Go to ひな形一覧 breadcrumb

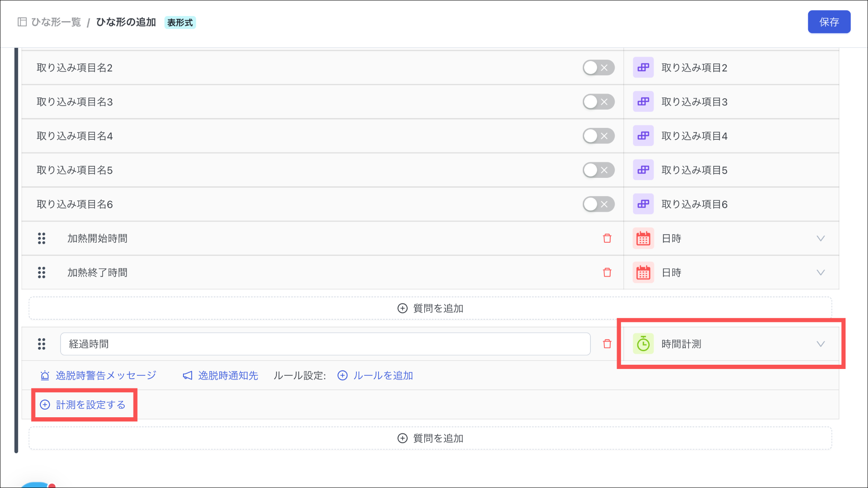point(56,22)
